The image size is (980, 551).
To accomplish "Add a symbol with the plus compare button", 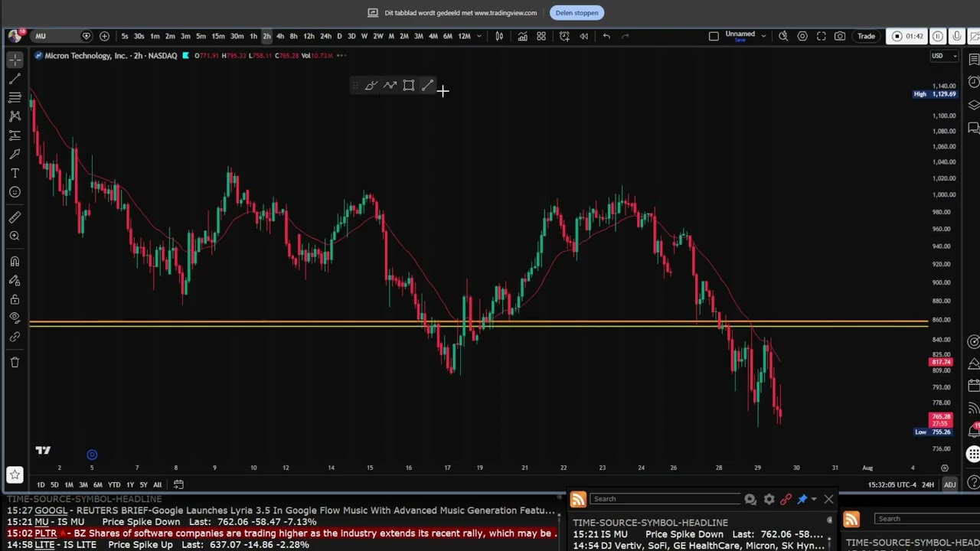I will tap(104, 36).
